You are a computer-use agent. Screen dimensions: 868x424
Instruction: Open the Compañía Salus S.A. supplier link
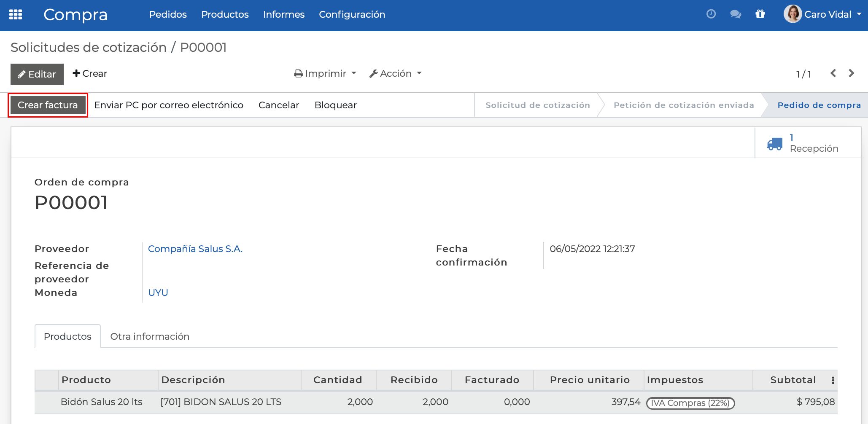pyautogui.click(x=195, y=249)
